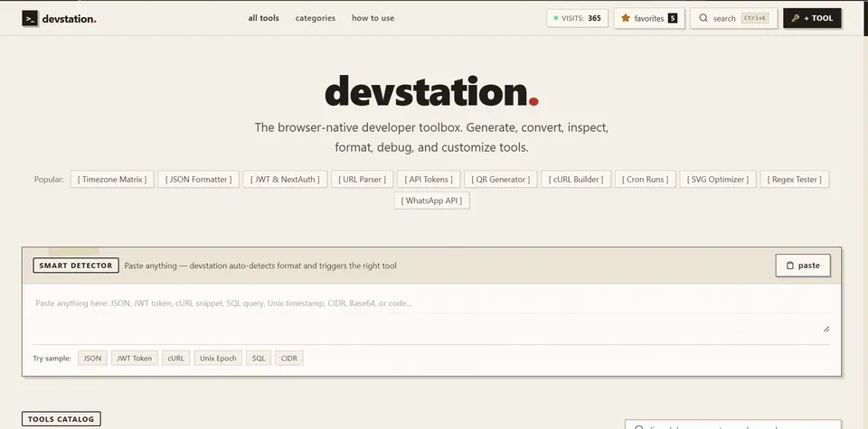The width and height of the screenshot is (868, 429).
Task: Click the favorites count badge 5
Action: click(x=673, y=18)
